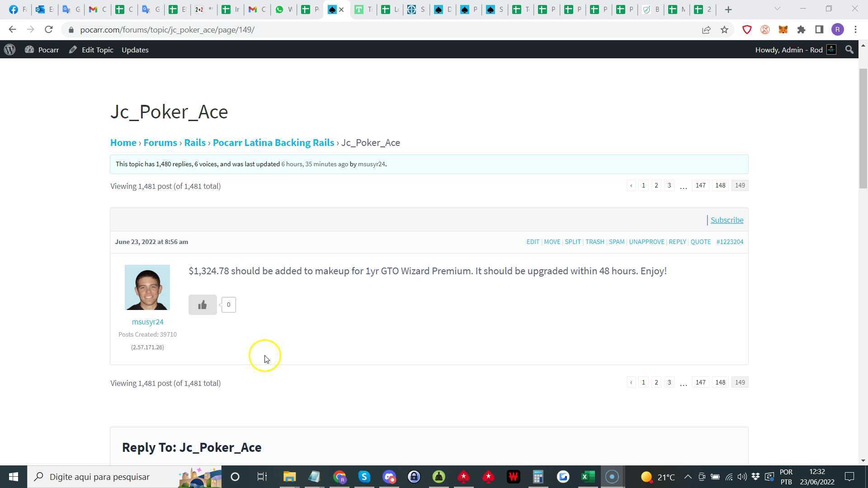This screenshot has width=868, height=488.
Task: Click TRASH on the post
Action: 594,242
